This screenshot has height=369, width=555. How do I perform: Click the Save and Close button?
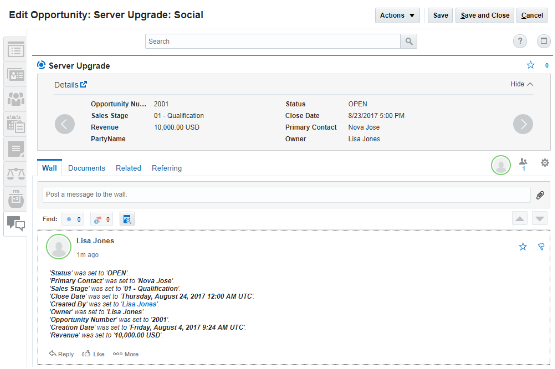tap(485, 16)
